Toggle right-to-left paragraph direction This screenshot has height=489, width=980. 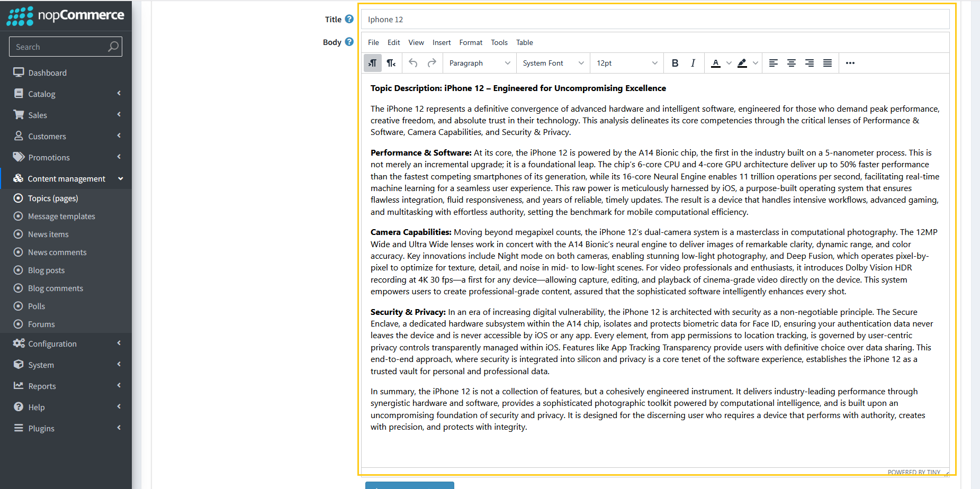(391, 63)
